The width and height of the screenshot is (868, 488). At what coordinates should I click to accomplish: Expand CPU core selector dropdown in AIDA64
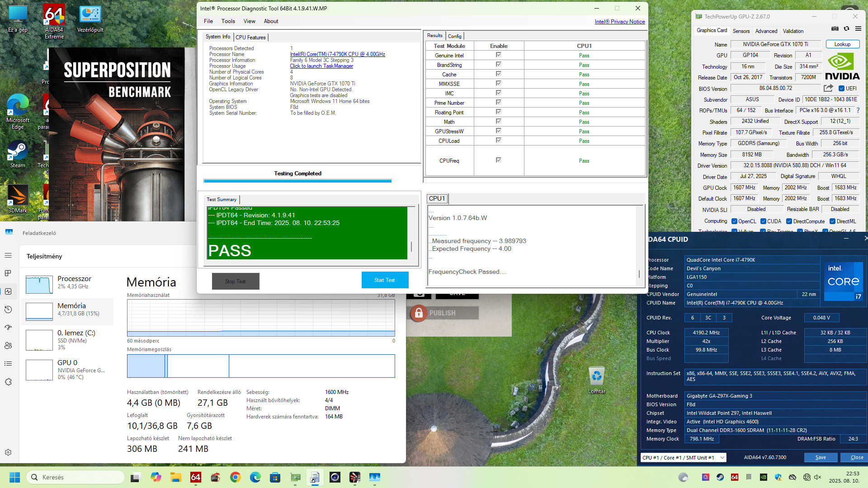click(722, 458)
